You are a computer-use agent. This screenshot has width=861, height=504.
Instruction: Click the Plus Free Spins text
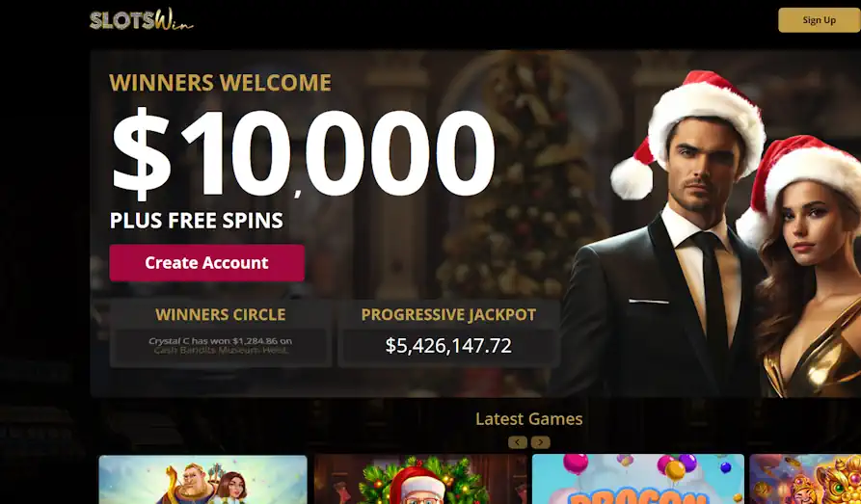197,220
